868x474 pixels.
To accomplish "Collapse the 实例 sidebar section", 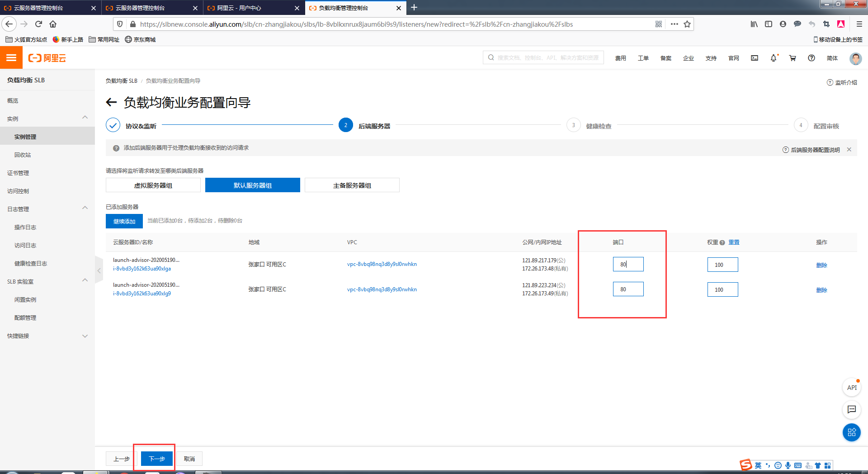I will 85,118.
